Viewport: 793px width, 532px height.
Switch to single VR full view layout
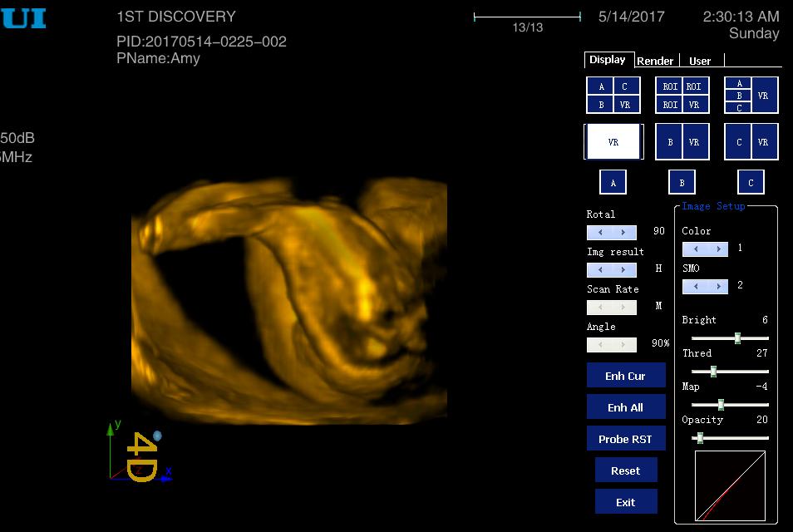tap(613, 142)
